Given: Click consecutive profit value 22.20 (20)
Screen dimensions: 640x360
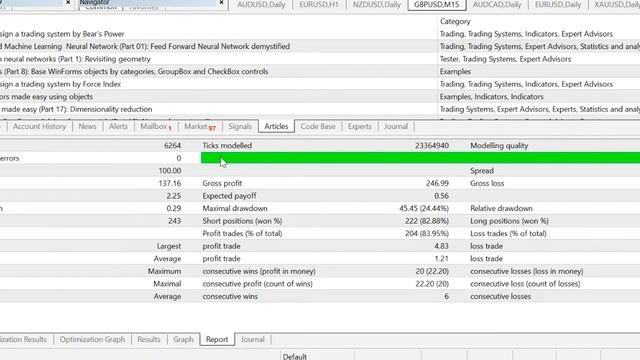Looking at the screenshot, I should point(432,284).
